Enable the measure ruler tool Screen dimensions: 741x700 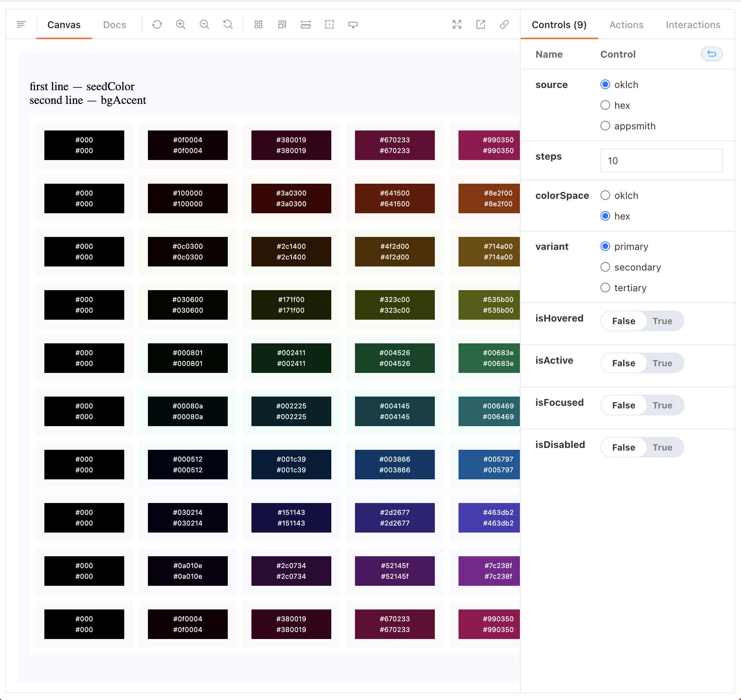(306, 25)
